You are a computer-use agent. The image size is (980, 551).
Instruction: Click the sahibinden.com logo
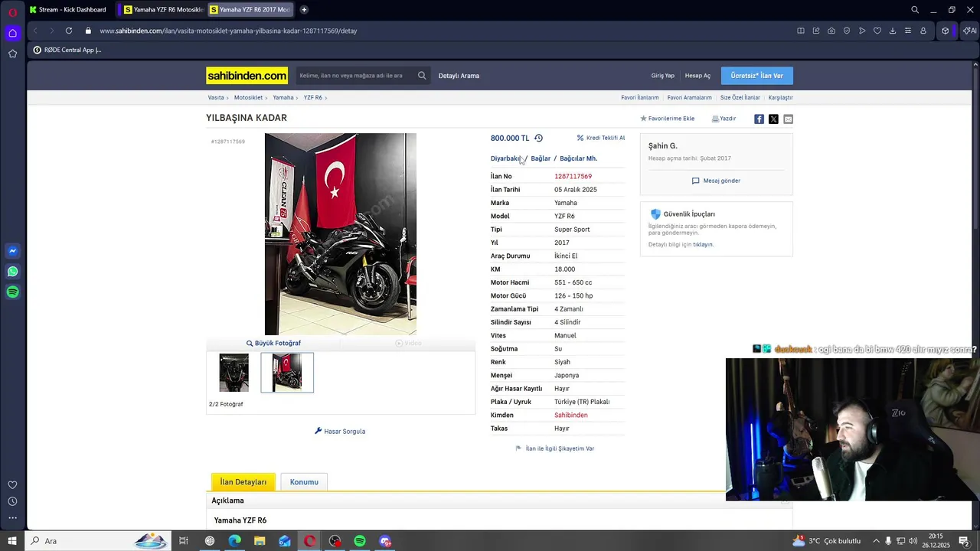tap(247, 76)
